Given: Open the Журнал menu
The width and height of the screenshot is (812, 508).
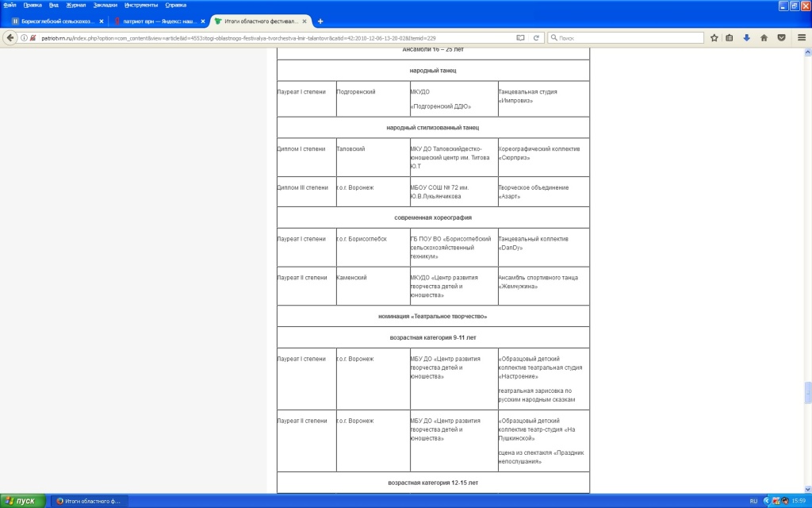Looking at the screenshot, I should (76, 6).
